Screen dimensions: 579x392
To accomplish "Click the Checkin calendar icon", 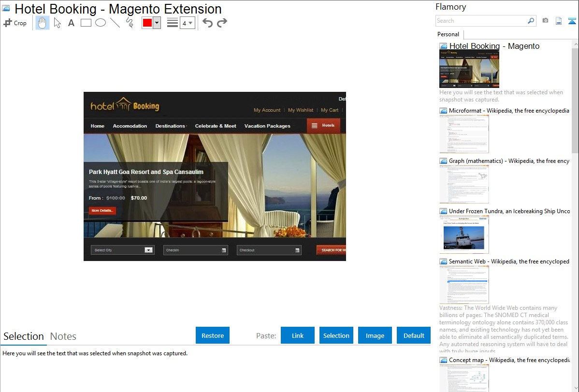I will [x=224, y=250].
